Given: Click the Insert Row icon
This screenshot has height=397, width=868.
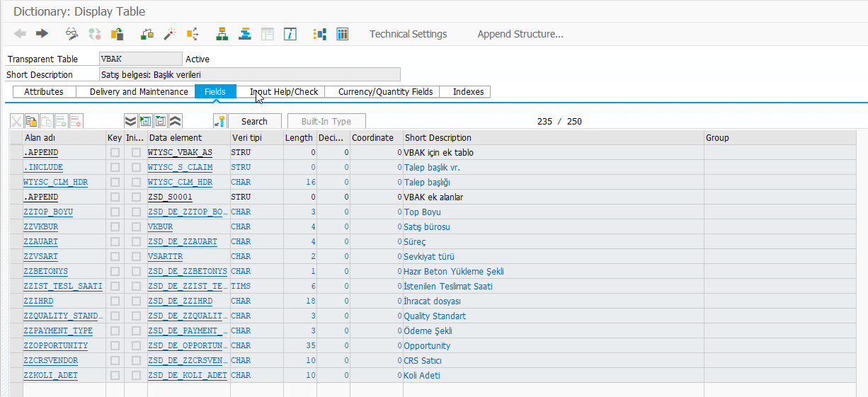Looking at the screenshot, I should (62, 121).
